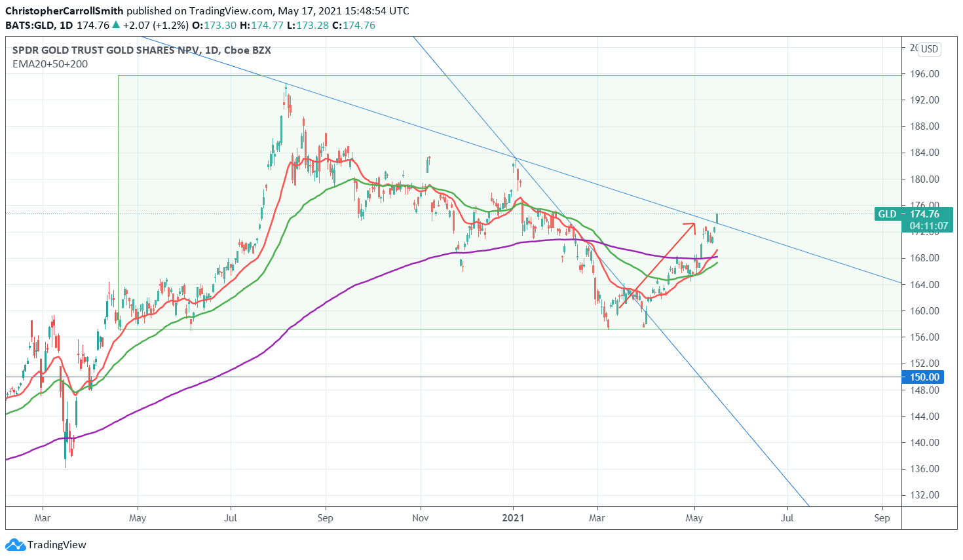Open the USD currency selector
Image resolution: width=963 pixels, height=560 pixels.
pos(929,49)
